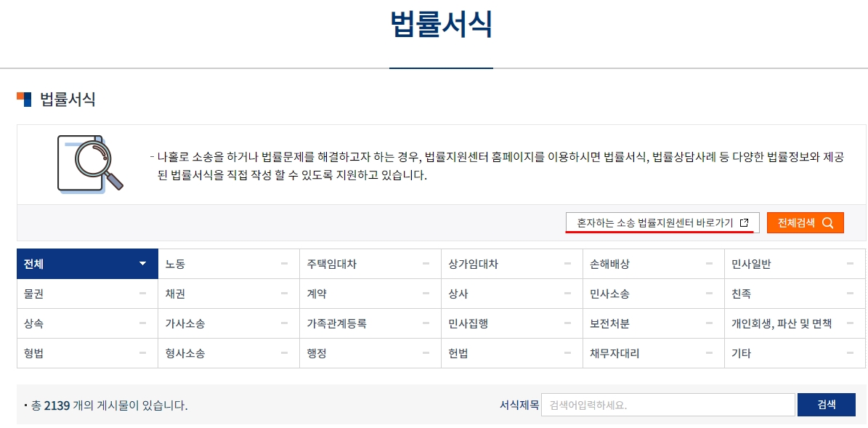This screenshot has height=428, width=868.
Task: Open the 상사 category
Action: pos(512,294)
